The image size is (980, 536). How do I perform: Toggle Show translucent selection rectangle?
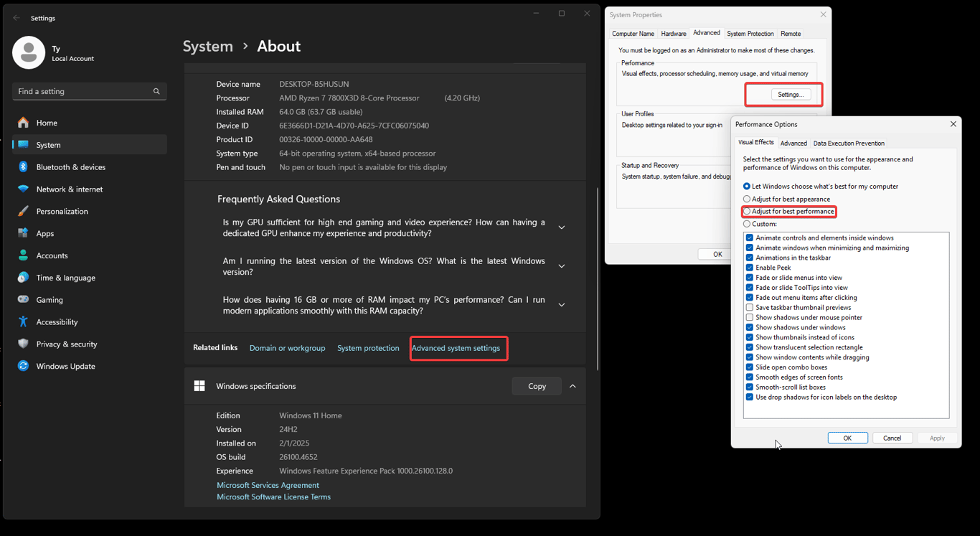(x=750, y=347)
